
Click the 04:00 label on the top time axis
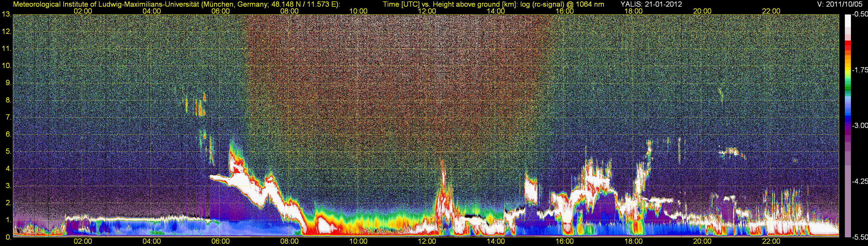pyautogui.click(x=152, y=11)
